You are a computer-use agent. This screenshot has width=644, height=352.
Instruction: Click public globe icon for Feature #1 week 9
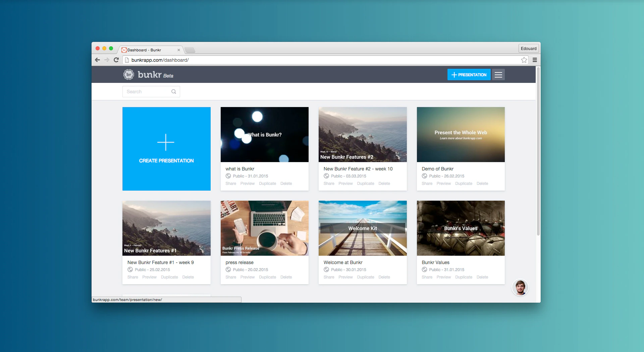point(130,270)
